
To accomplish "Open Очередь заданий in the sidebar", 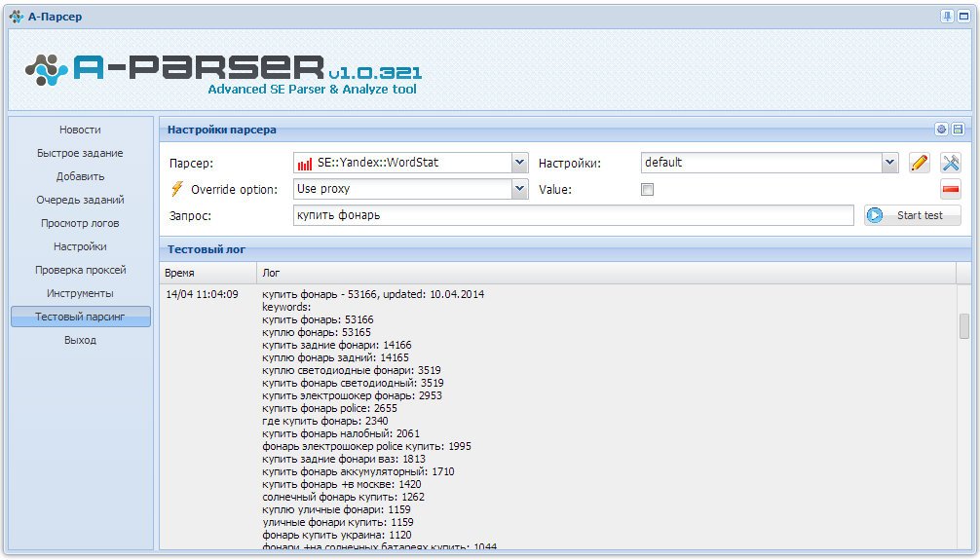I will click(80, 200).
